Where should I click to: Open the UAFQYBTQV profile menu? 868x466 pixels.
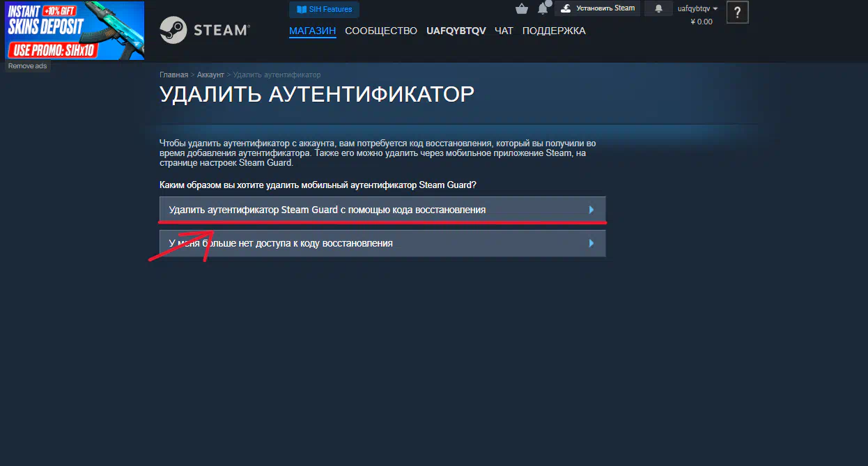click(456, 31)
